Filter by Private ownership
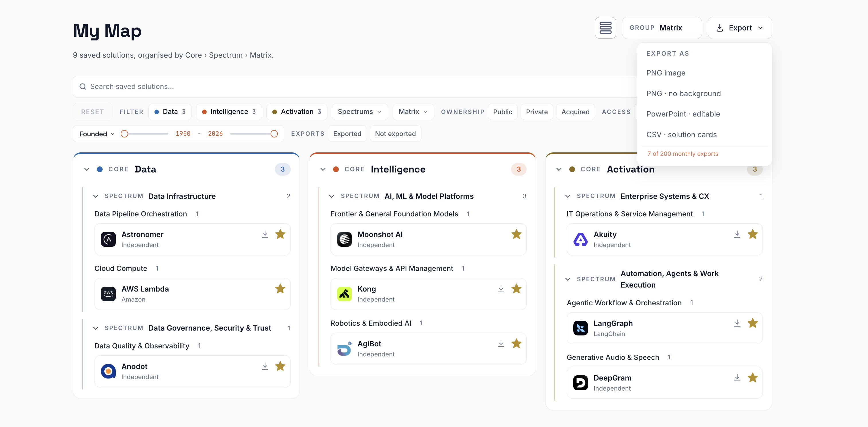 [x=537, y=112]
